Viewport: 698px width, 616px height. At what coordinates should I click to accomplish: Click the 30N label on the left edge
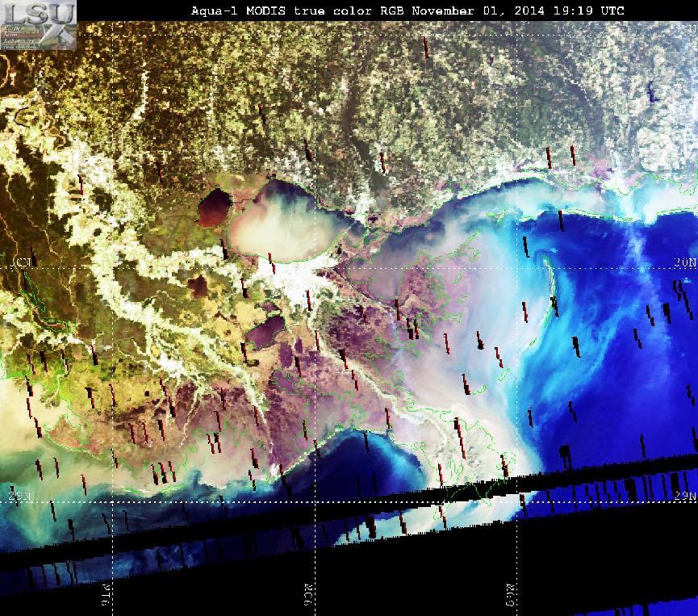point(21,262)
